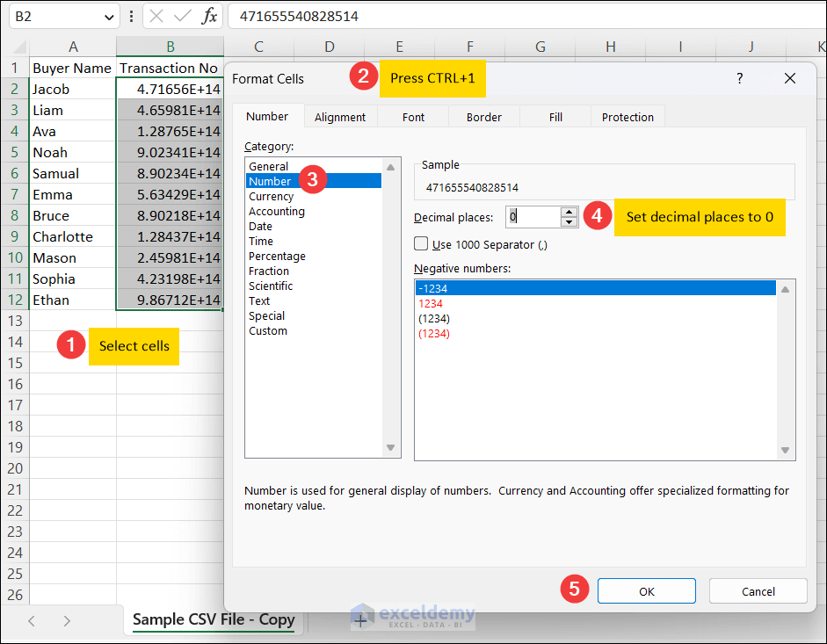Increase Decimal places with the up stepper arrow
Viewport: 827px width, 644px height.
[569, 212]
